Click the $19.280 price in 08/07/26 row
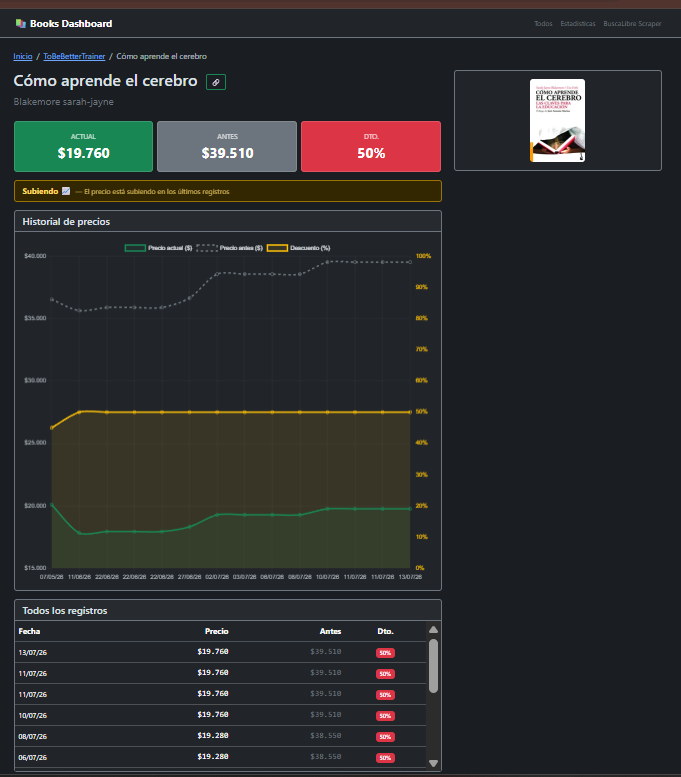Screen dimensions: 681x777 click(x=213, y=735)
